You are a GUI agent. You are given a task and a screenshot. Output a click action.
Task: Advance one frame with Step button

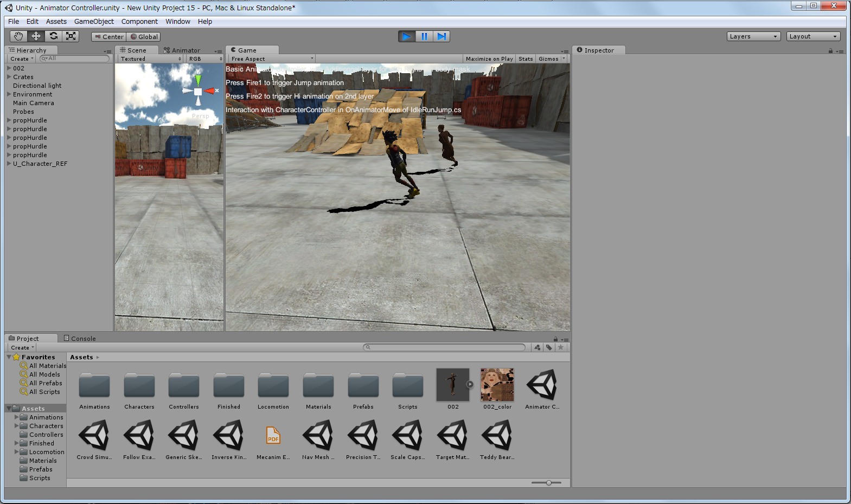[x=442, y=36]
